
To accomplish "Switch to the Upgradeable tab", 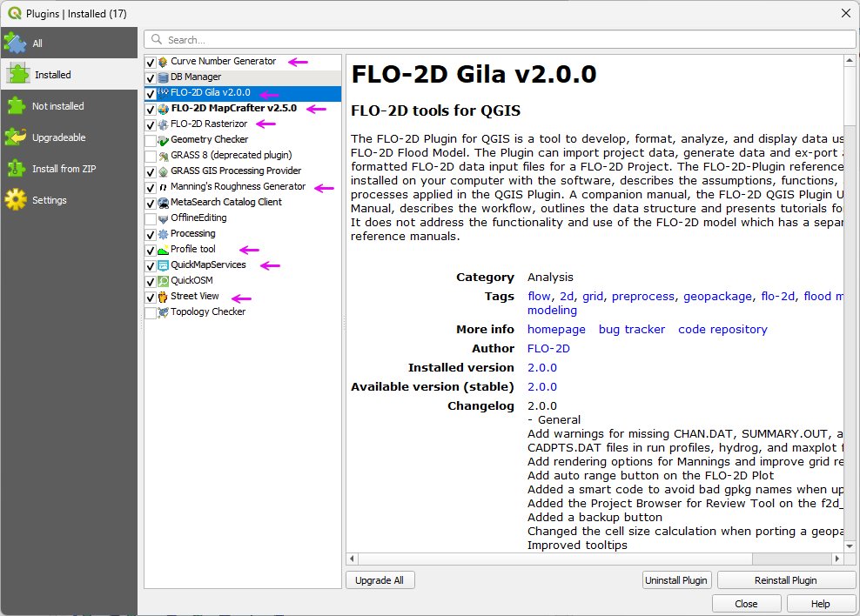I will 58,137.
